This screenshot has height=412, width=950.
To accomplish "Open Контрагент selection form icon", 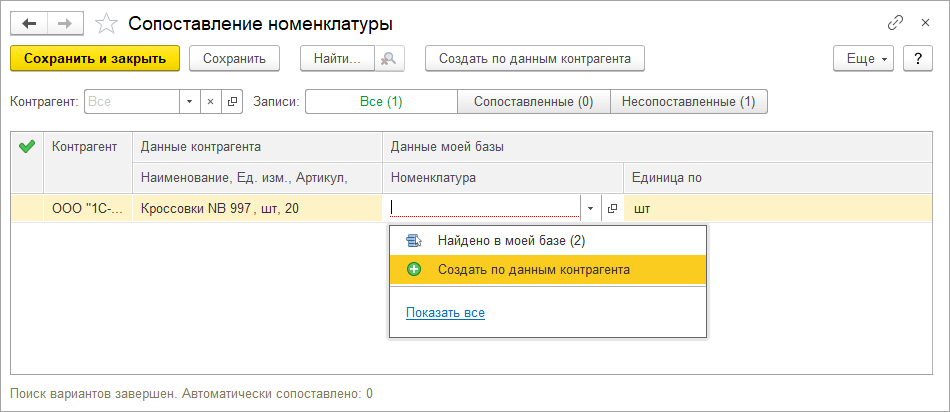I will [x=232, y=102].
